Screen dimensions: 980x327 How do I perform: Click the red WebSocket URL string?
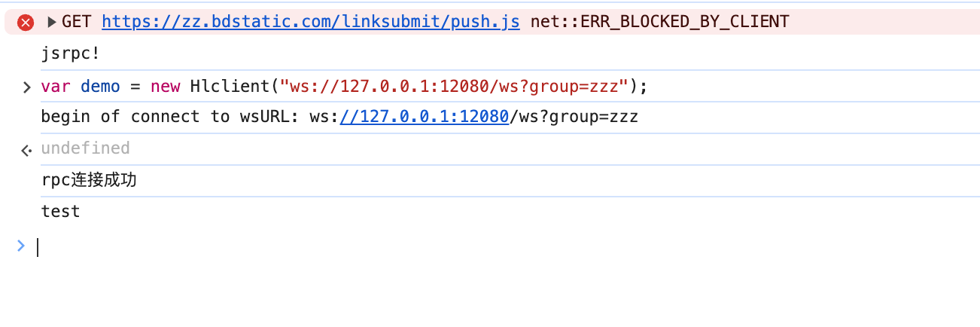tap(455, 87)
